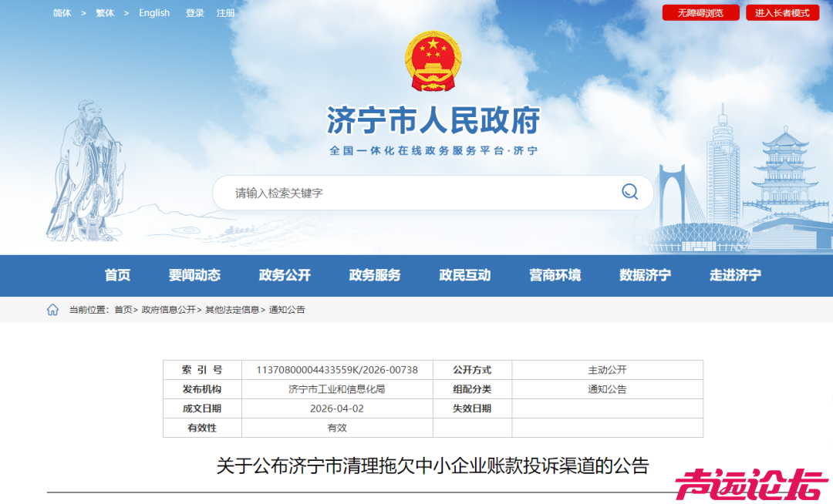Enter elder mode via 进入长者模式 button
Screen dimensions: 833x504
(x=782, y=12)
